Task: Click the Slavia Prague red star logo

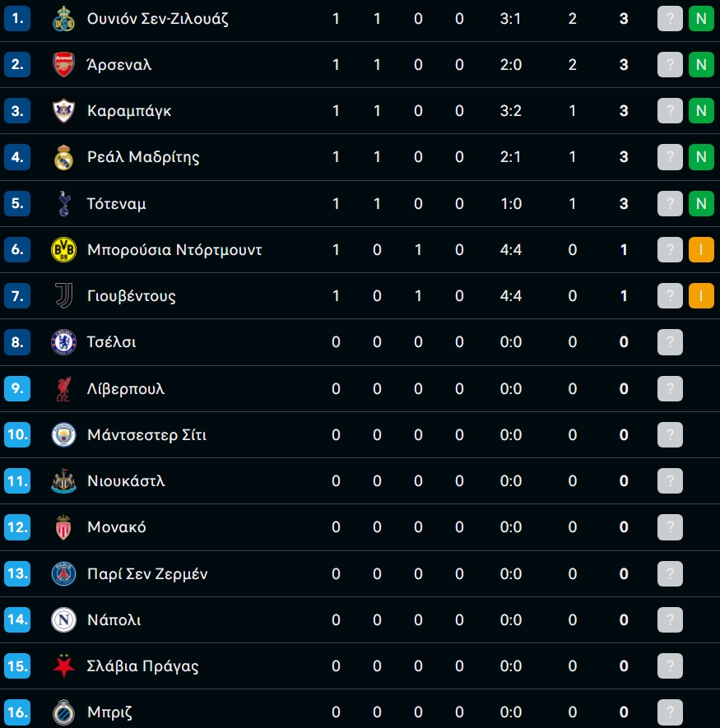Action: [63, 665]
